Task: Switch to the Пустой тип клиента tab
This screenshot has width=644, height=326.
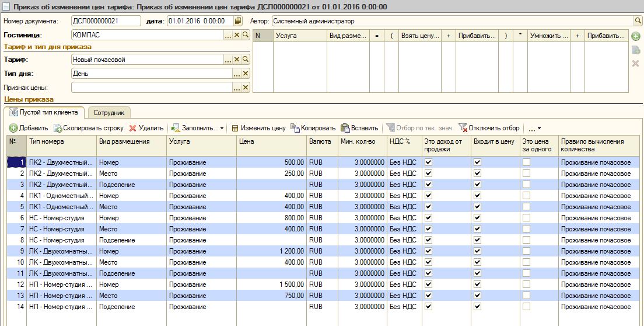Action: tap(43, 112)
